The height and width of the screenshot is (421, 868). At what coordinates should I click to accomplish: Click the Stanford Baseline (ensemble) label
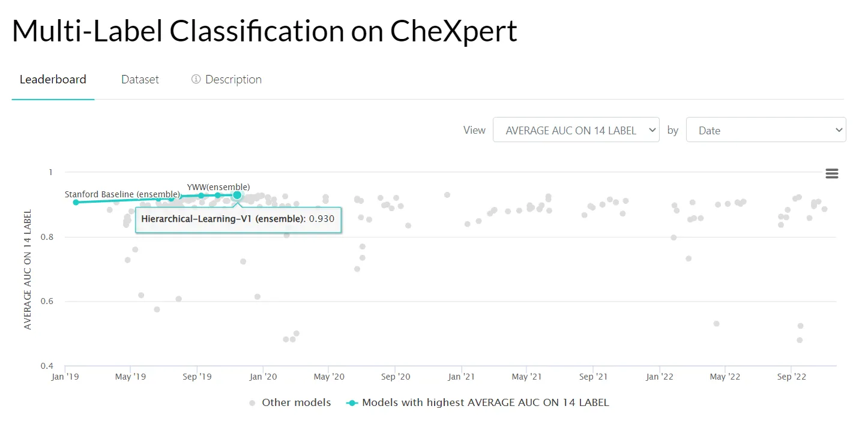pos(122,195)
